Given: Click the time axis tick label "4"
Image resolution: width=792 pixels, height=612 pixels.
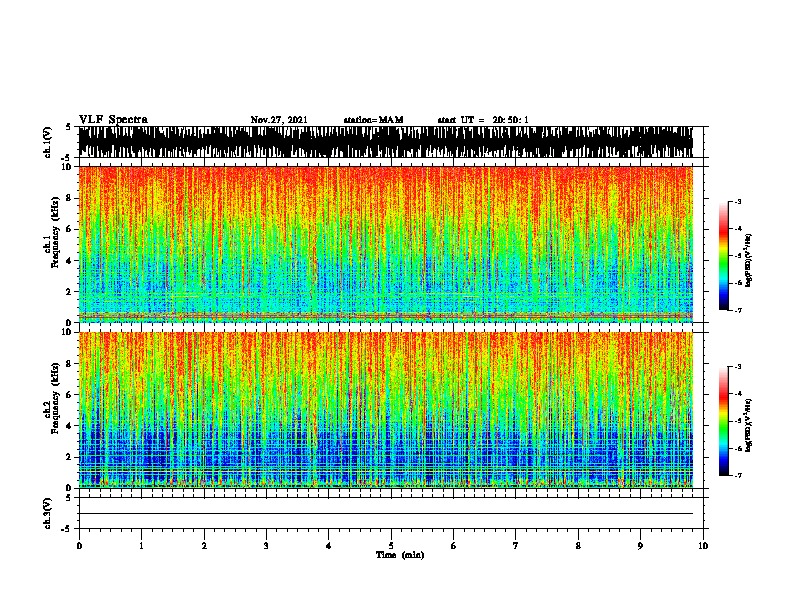Looking at the screenshot, I should (329, 546).
